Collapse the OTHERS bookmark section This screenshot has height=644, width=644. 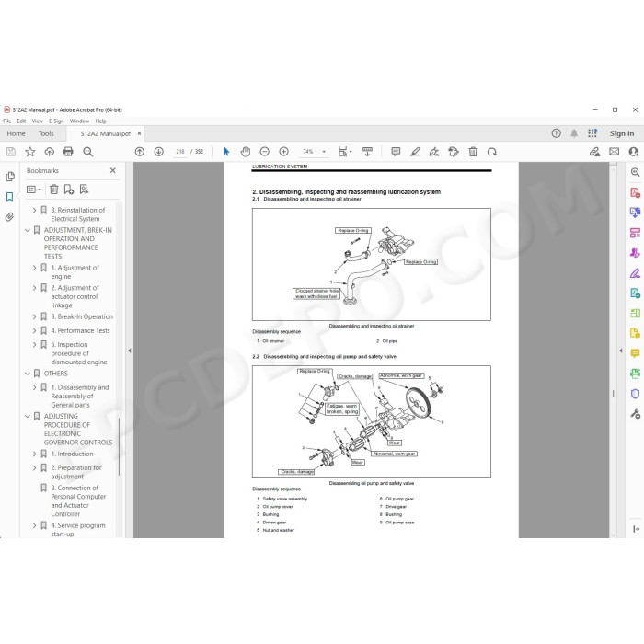[x=28, y=374]
